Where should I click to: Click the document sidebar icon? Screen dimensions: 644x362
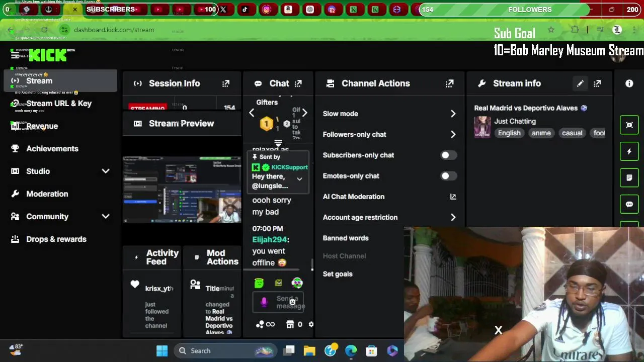click(629, 177)
